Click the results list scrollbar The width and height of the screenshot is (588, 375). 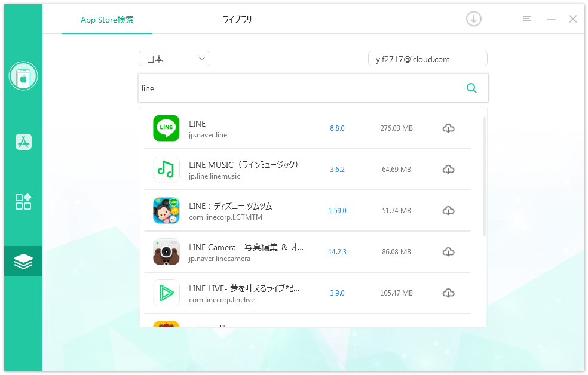[x=485, y=176]
